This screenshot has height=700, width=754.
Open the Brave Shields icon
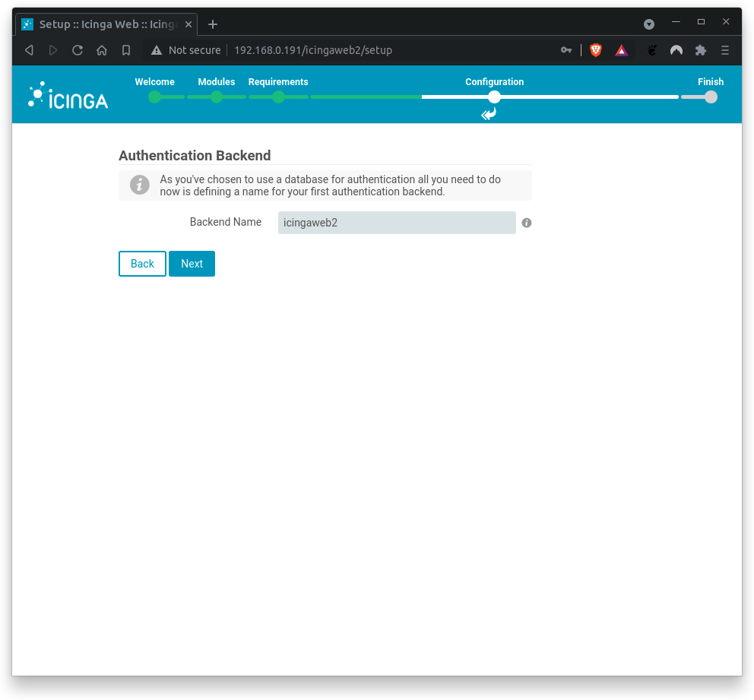(596, 50)
